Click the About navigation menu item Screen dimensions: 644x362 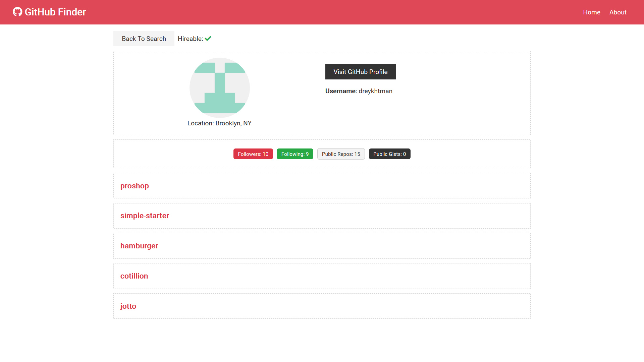click(618, 12)
